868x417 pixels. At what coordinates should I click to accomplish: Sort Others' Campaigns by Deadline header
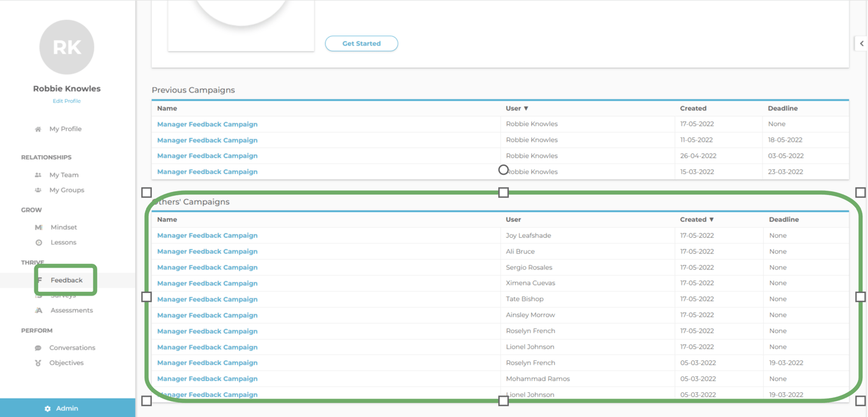[784, 219]
